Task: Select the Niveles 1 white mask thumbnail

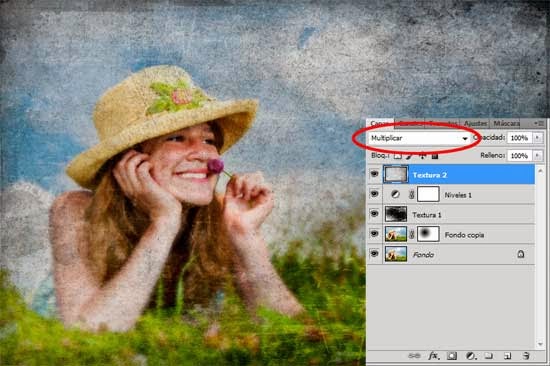Action: click(x=428, y=194)
